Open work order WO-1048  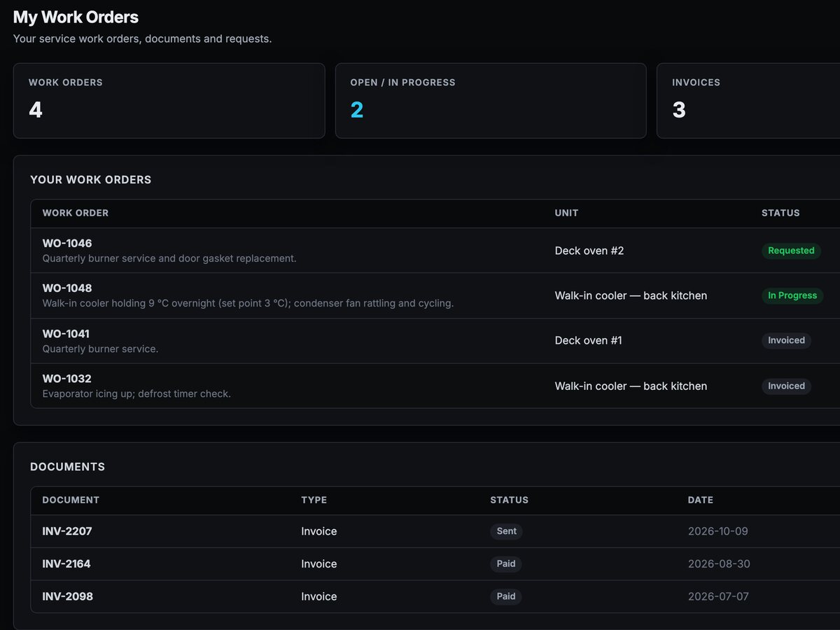point(67,288)
